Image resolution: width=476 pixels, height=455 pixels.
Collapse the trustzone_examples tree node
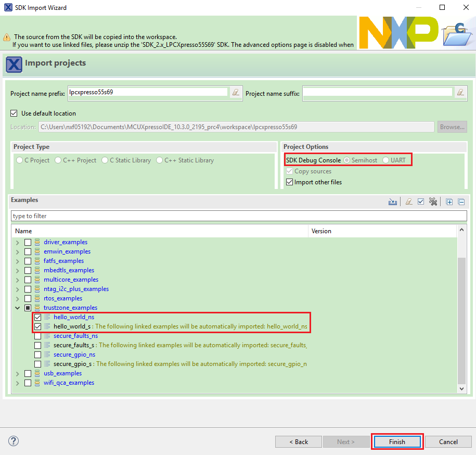pyautogui.click(x=18, y=308)
